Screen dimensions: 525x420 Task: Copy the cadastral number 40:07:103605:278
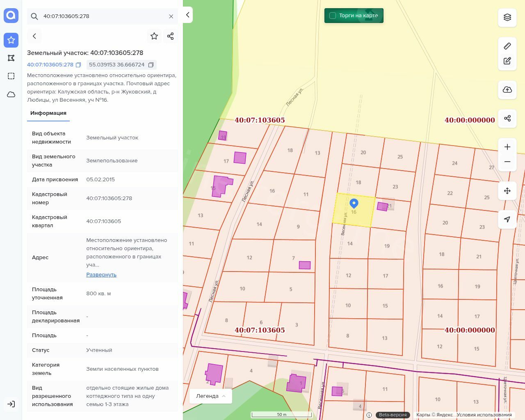tap(78, 65)
